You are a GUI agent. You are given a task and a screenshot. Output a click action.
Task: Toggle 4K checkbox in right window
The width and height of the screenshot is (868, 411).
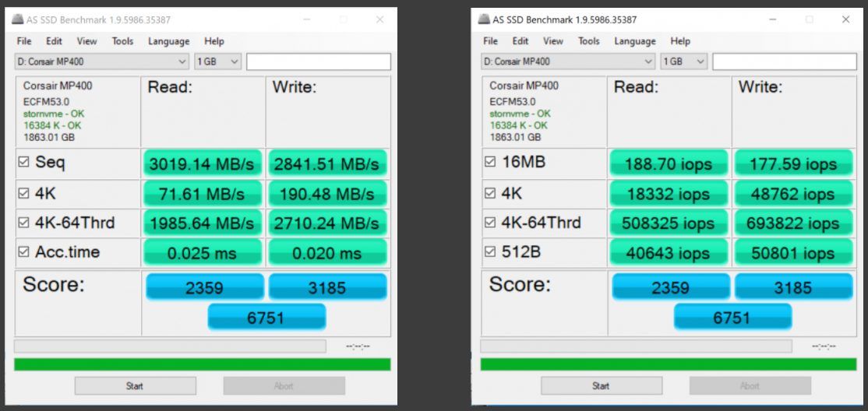(x=490, y=194)
